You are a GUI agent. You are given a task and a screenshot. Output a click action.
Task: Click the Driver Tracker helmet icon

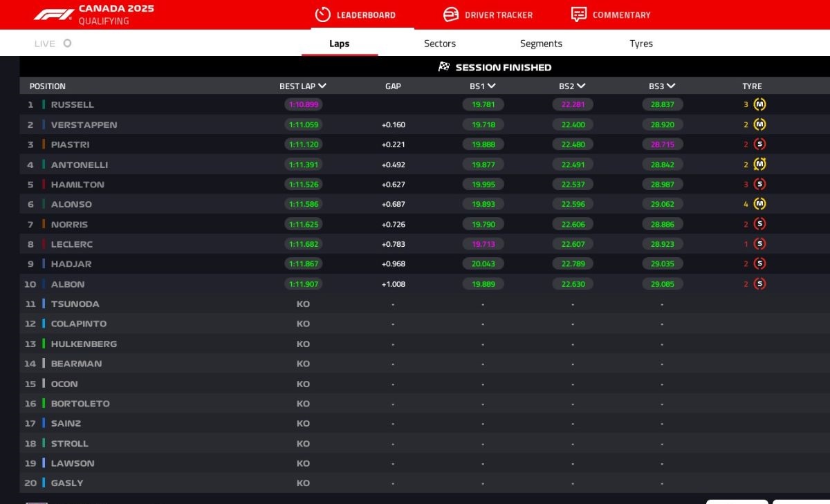tap(451, 15)
